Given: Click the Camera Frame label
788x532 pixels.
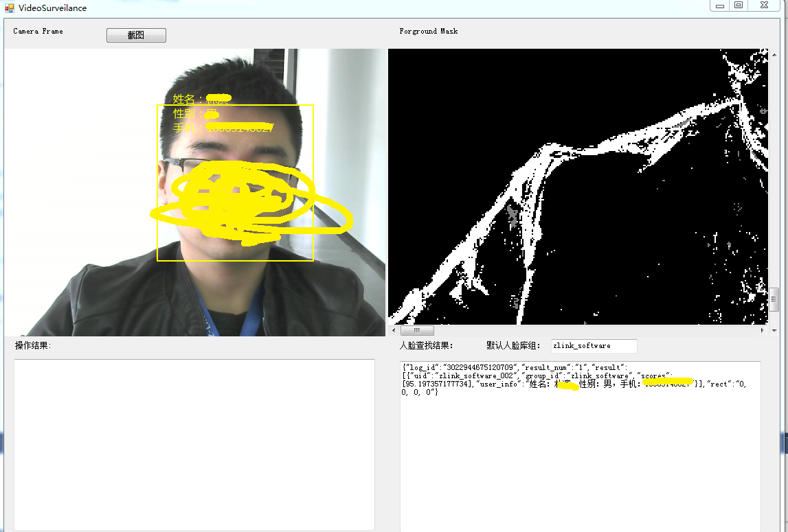Looking at the screenshot, I should coord(38,31).
